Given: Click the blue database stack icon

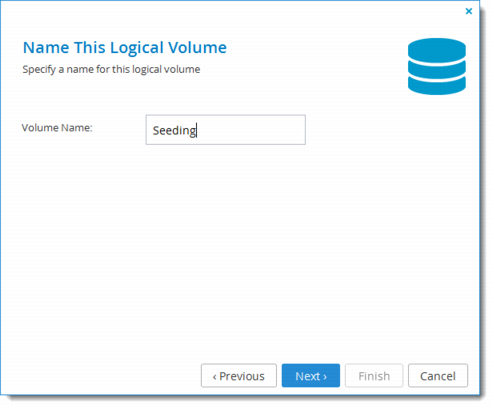Looking at the screenshot, I should tap(437, 66).
